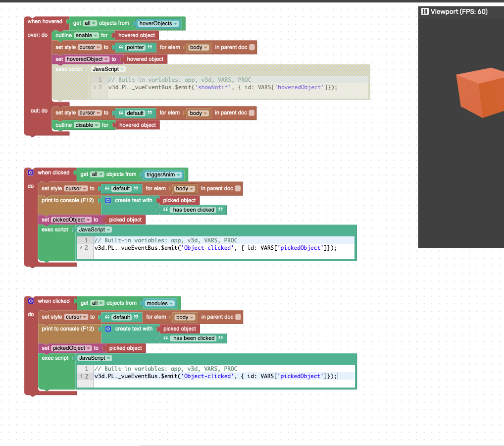Open the all dropdown before hoverObjects
This screenshot has height=446, width=504.
click(x=90, y=23)
